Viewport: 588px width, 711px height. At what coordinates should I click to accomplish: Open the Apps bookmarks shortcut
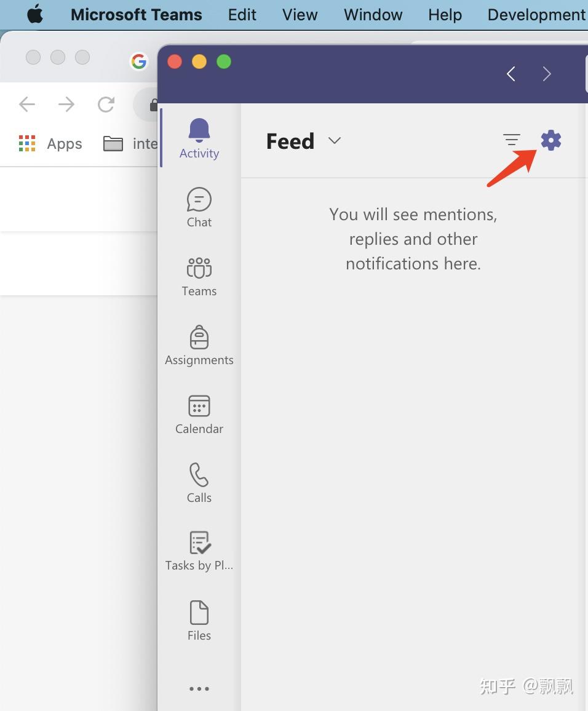tap(50, 144)
